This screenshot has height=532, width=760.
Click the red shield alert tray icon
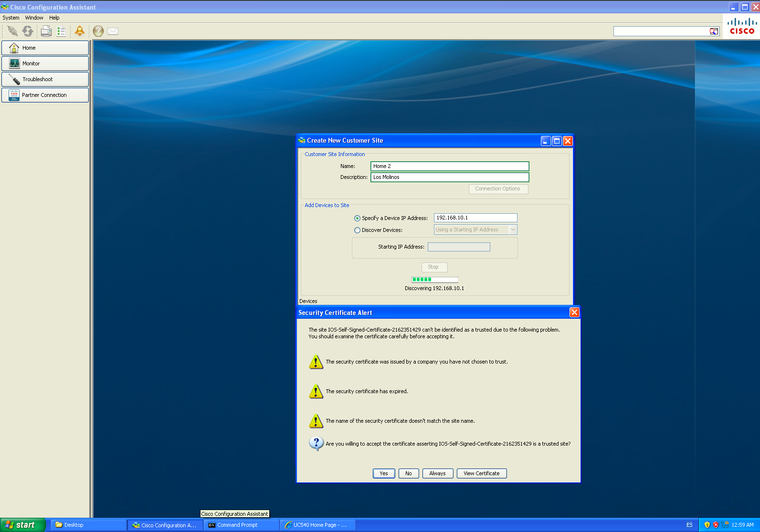[716, 525]
